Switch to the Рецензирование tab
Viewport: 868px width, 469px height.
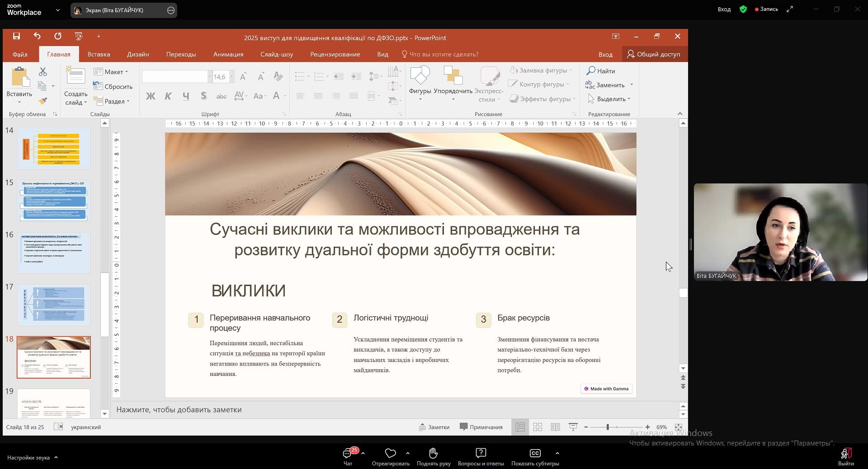(335, 54)
